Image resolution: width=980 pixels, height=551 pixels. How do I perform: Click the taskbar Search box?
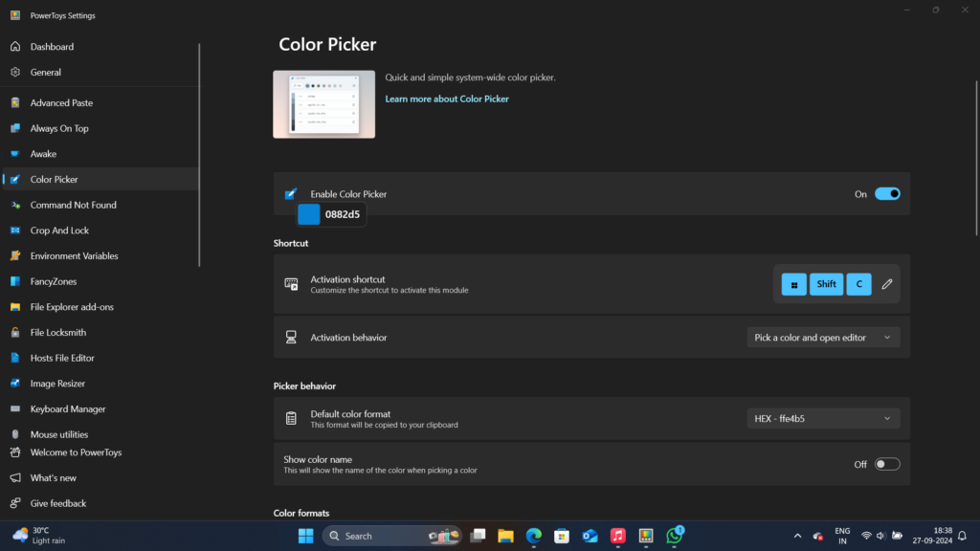391,536
